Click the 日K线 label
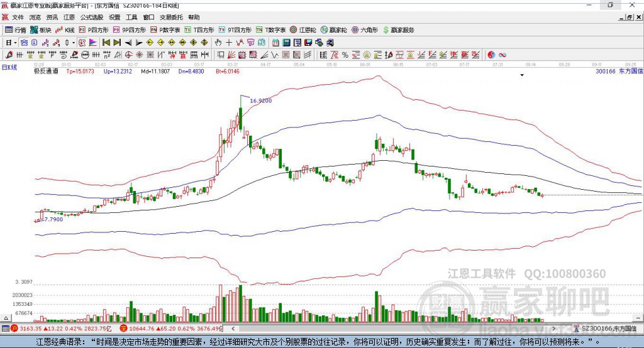 coord(9,67)
